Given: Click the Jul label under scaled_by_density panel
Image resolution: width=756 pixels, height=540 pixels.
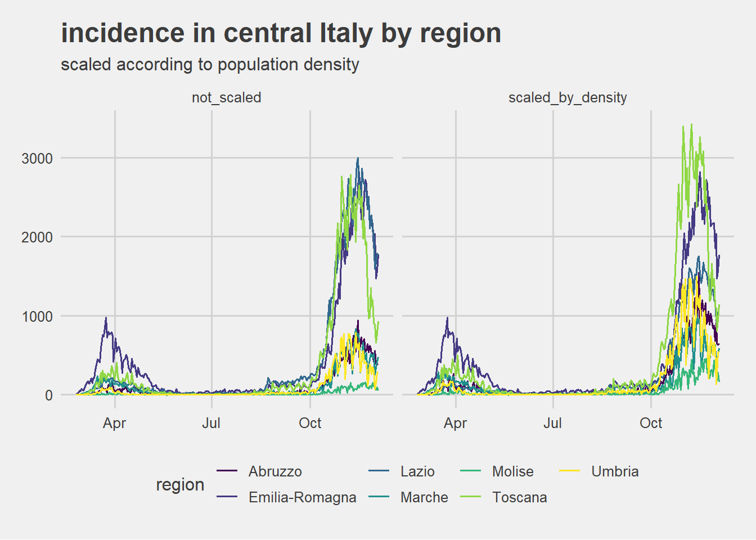Looking at the screenshot, I should tap(552, 423).
